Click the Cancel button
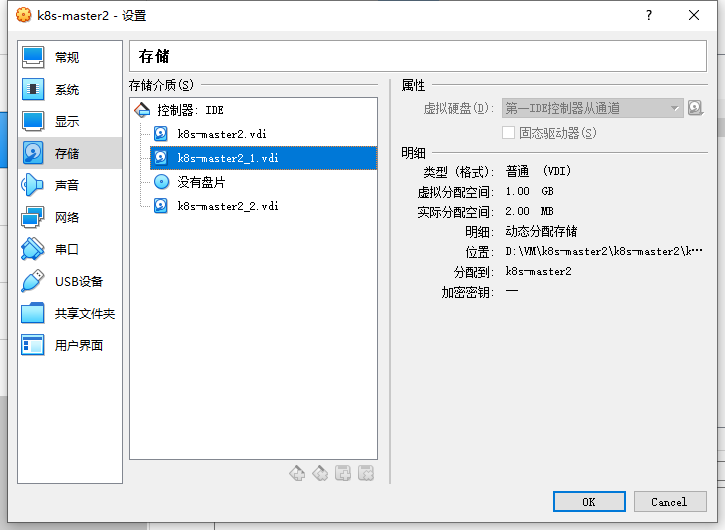 point(670,502)
